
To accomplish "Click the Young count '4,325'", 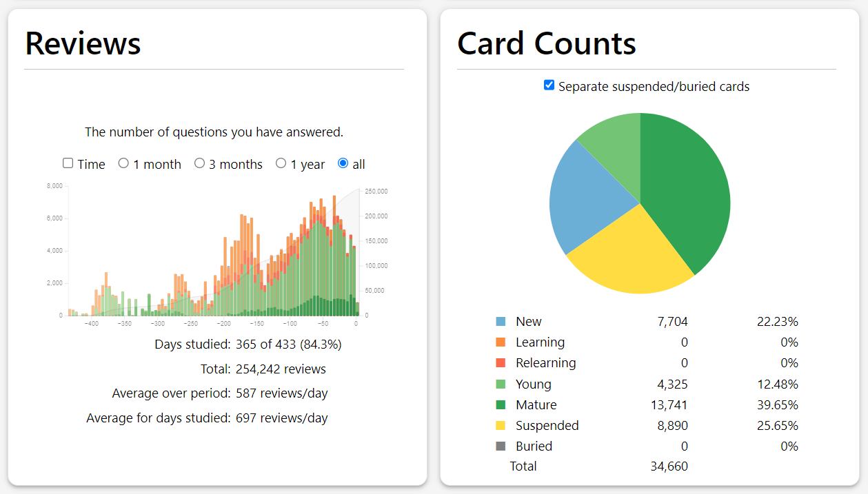I will tap(673, 384).
